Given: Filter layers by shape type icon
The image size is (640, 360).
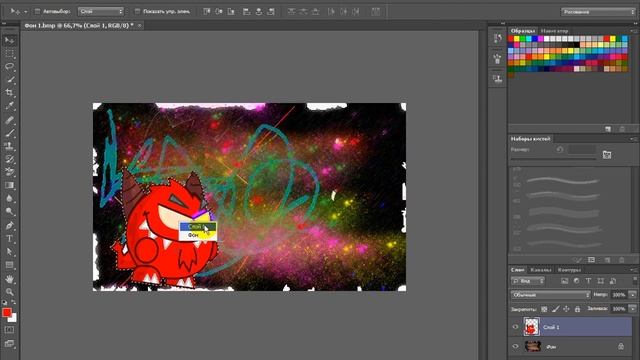Looking at the screenshot, I should click(600, 281).
